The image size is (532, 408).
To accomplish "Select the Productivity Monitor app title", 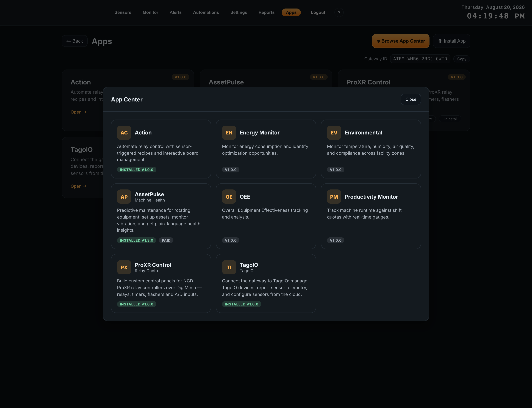I will tap(371, 197).
